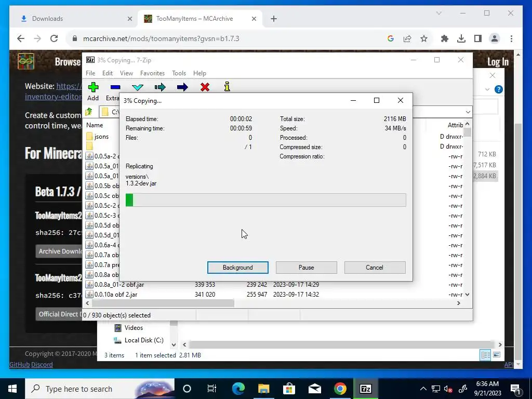
Task: Open the File menu in 7-Zip
Action: pos(90,73)
